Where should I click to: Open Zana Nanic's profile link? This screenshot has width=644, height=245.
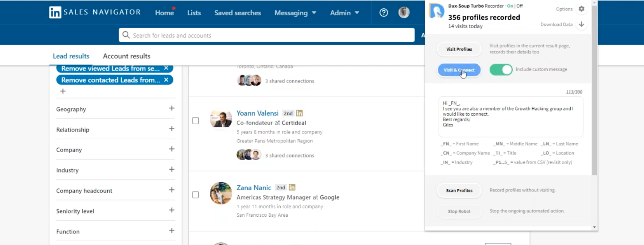(254, 187)
